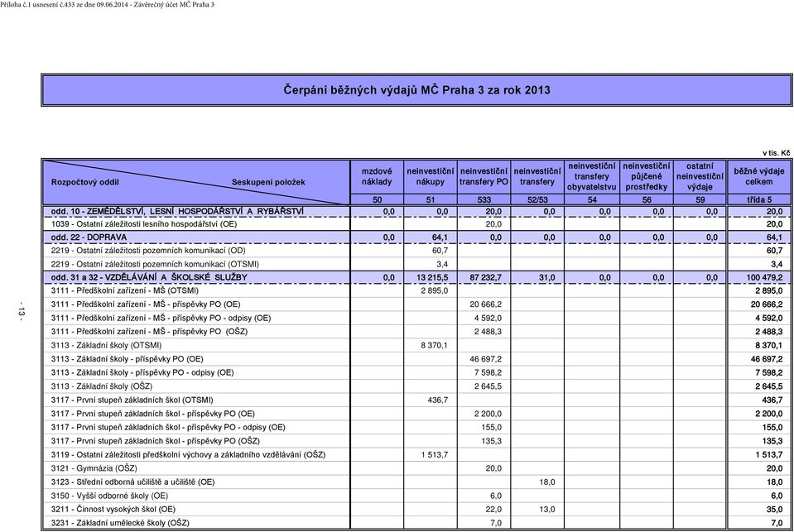
Task: Click the 'ostatní neinvestiční výdaje' column header
Action: tap(700, 177)
